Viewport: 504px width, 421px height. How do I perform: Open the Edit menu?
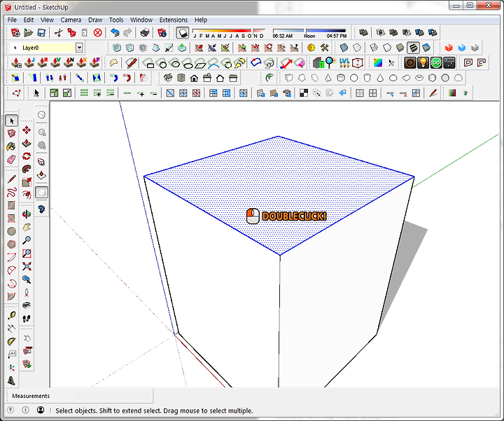coord(28,20)
